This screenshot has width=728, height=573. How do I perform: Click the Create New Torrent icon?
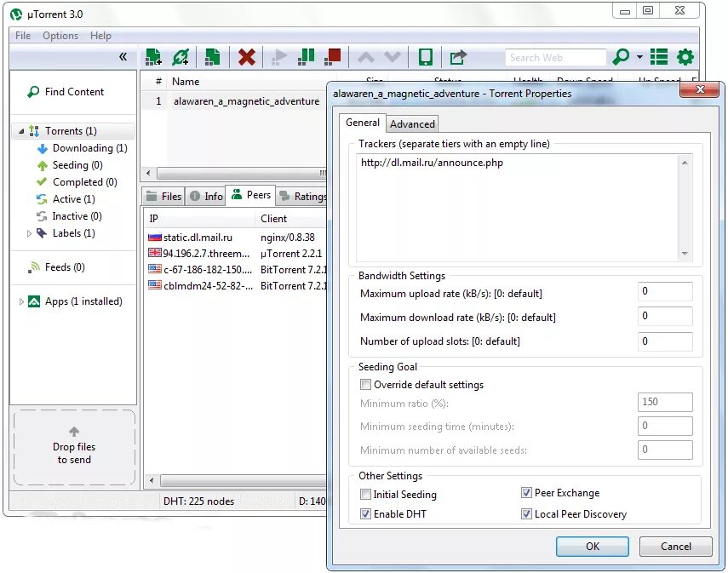coord(213,57)
